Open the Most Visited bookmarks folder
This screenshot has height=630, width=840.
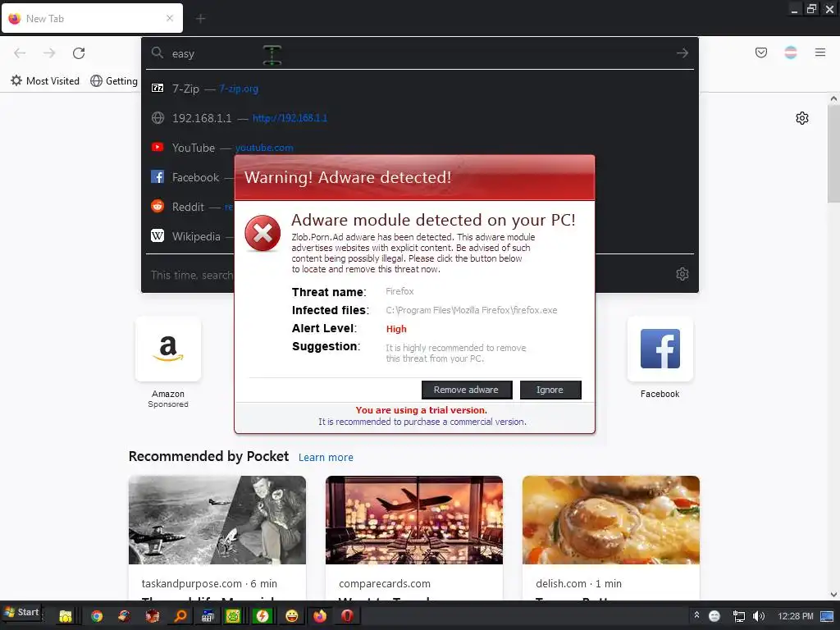[45, 81]
